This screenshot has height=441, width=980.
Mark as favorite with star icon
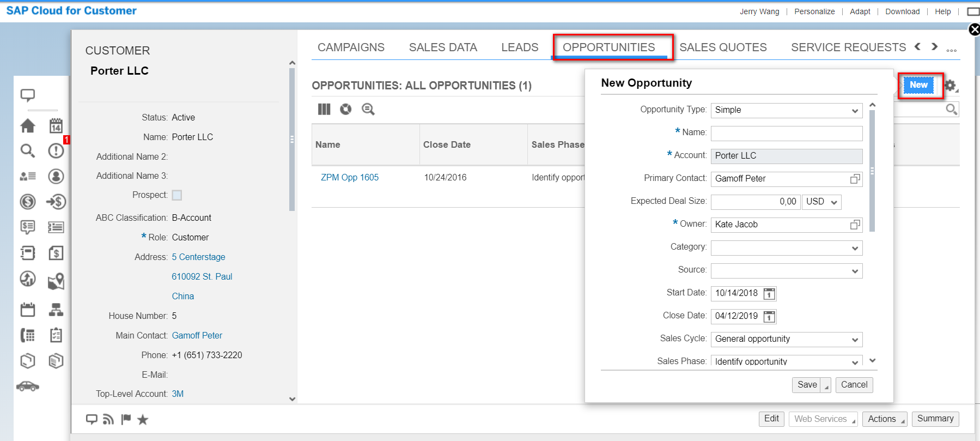click(x=143, y=419)
